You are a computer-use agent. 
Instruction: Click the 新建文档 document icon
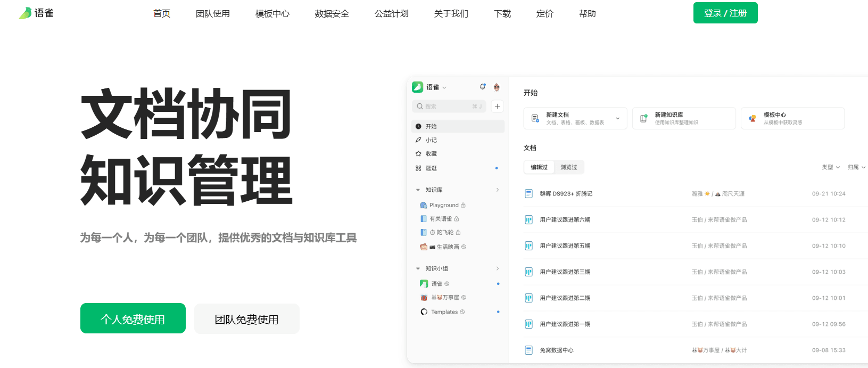point(535,118)
